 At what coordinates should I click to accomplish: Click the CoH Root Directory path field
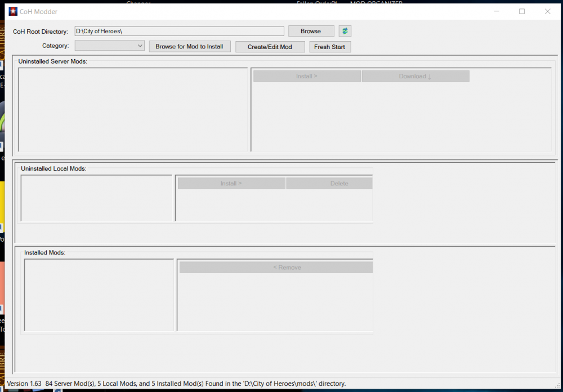[179, 31]
